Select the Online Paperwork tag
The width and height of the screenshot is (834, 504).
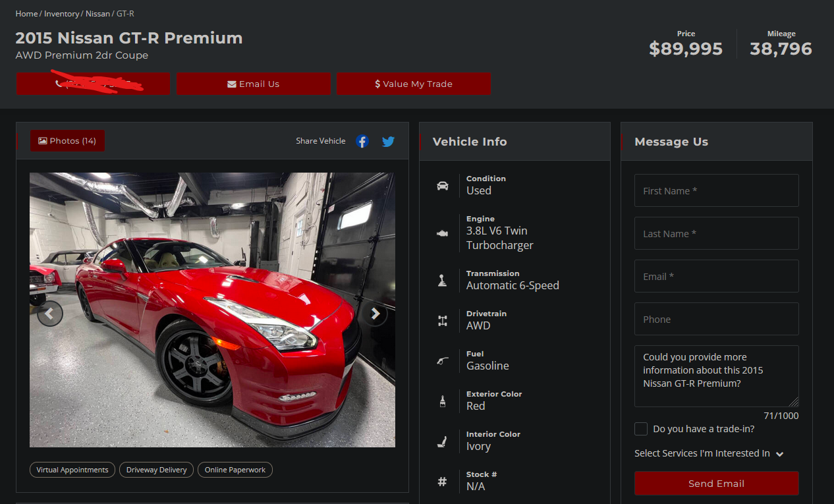235,470
